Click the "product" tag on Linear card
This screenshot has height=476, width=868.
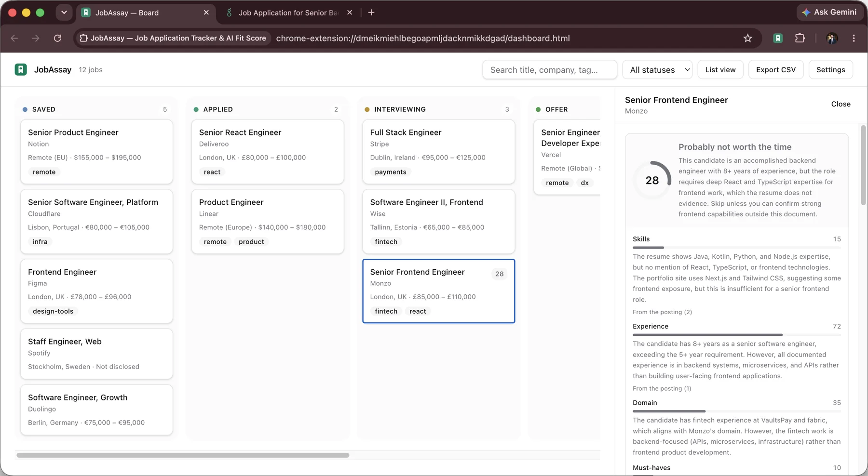coord(251,242)
